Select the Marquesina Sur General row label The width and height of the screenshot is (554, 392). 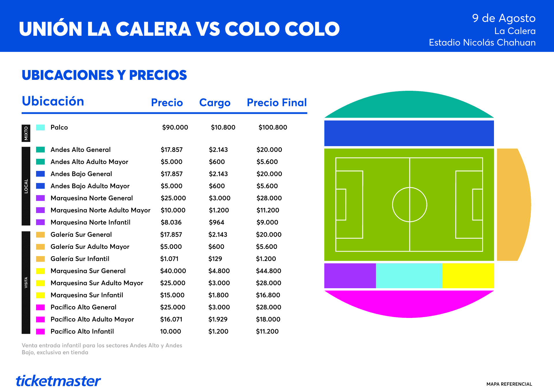click(x=88, y=271)
